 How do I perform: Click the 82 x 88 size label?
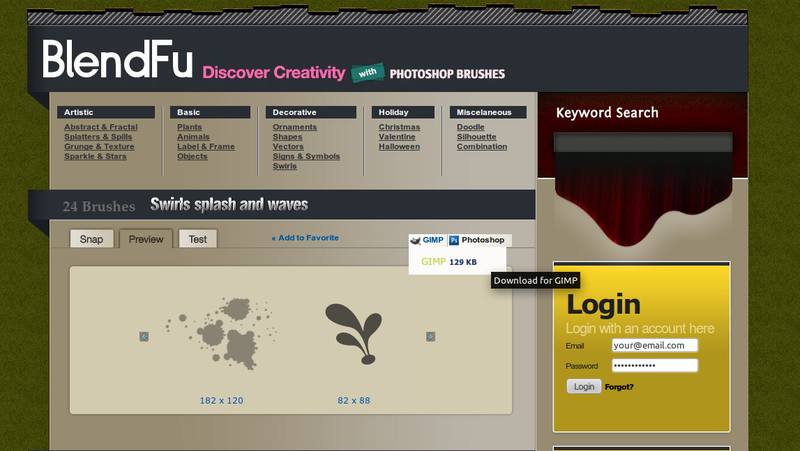click(x=354, y=400)
